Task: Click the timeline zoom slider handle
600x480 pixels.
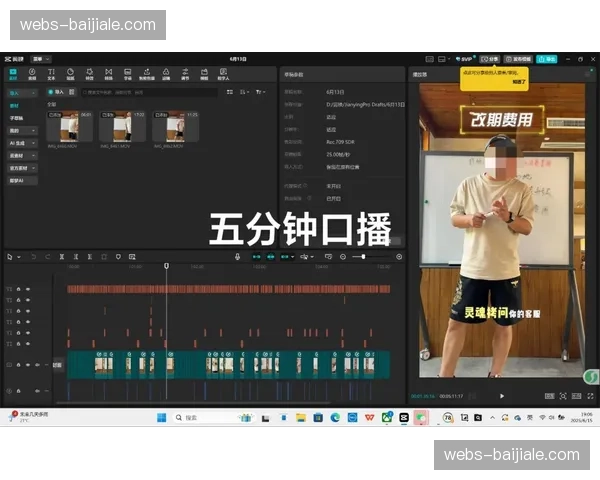Action: (363, 257)
